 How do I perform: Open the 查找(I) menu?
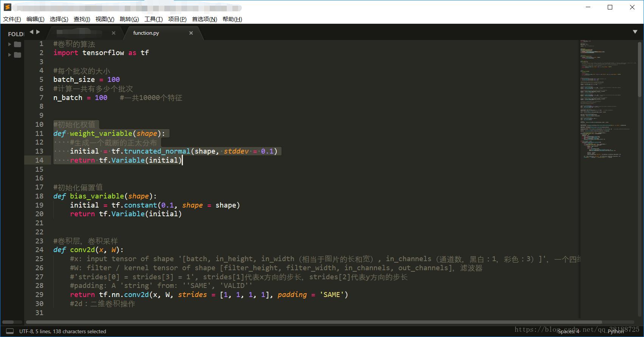tap(82, 19)
